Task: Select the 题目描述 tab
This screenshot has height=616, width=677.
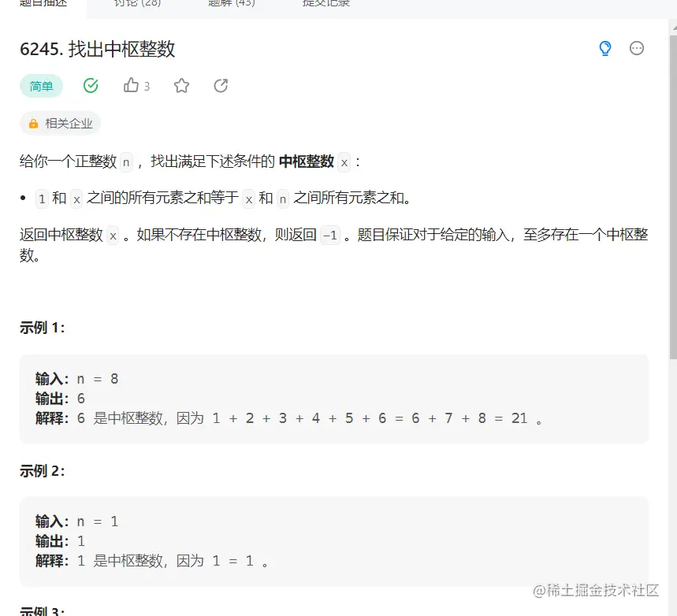Action: 43,3
